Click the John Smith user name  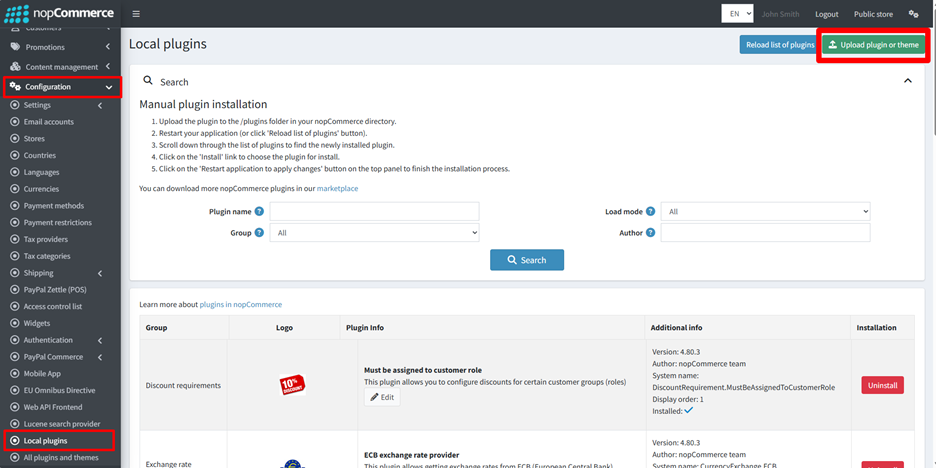tap(780, 14)
